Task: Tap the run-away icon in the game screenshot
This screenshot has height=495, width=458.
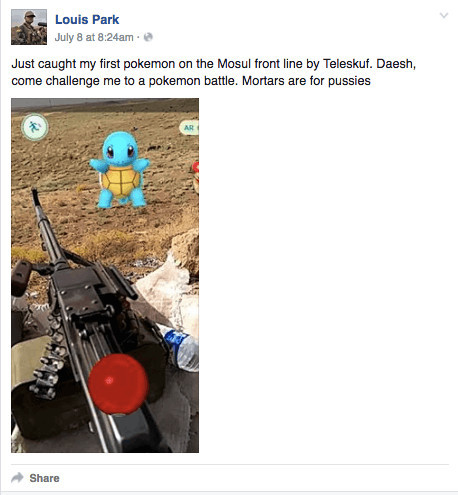Action: point(35,127)
